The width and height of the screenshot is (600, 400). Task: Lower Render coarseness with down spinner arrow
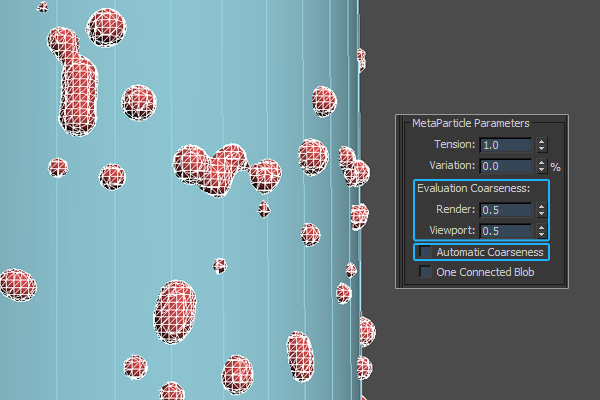542,215
